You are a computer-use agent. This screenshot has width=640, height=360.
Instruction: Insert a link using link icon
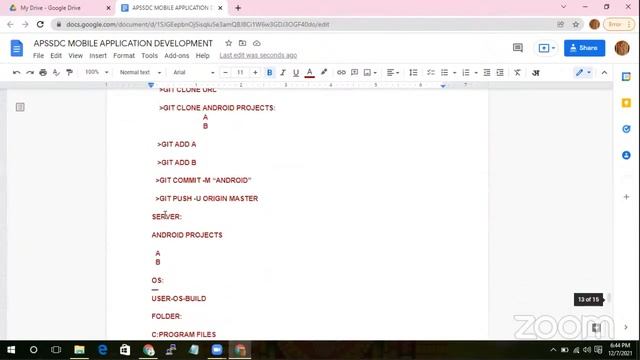[x=341, y=73]
